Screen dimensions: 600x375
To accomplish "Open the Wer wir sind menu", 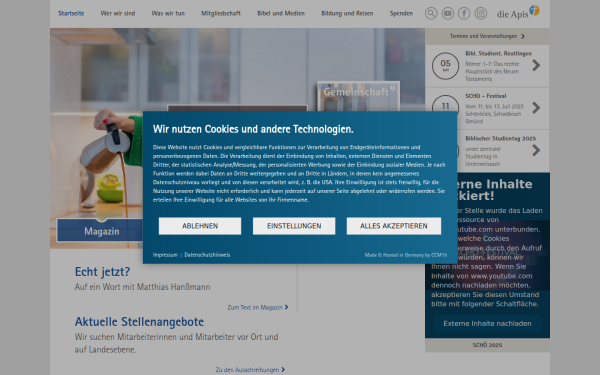I will click(x=118, y=13).
